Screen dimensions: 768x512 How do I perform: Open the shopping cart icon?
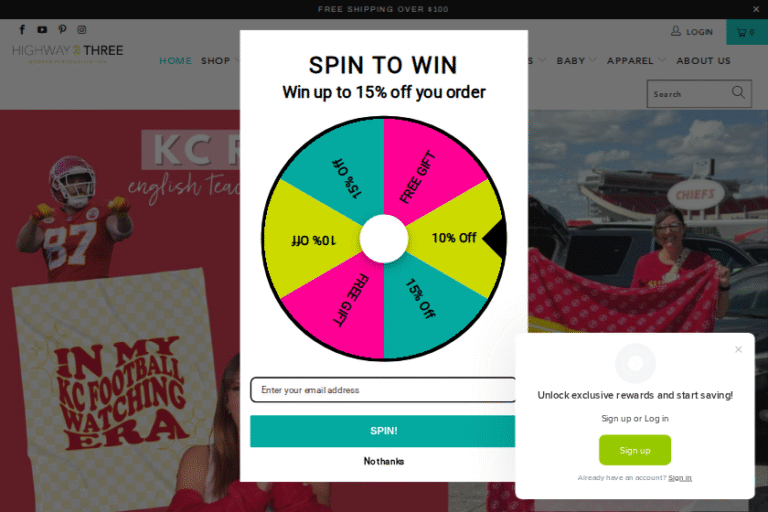(x=742, y=32)
